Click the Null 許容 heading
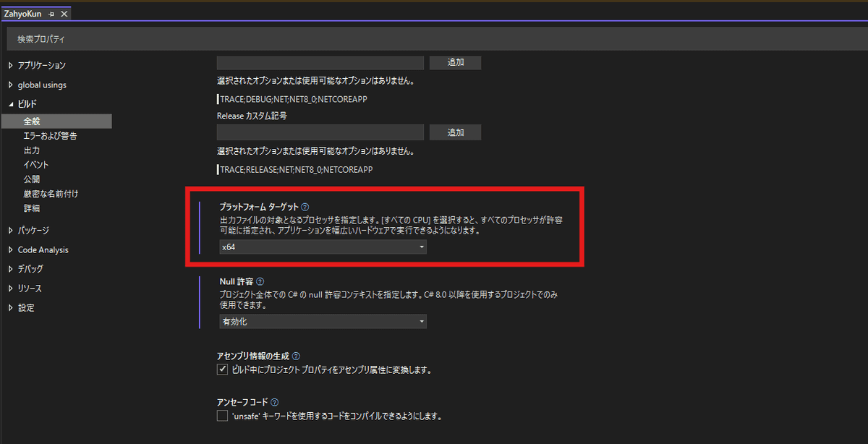 pos(236,281)
